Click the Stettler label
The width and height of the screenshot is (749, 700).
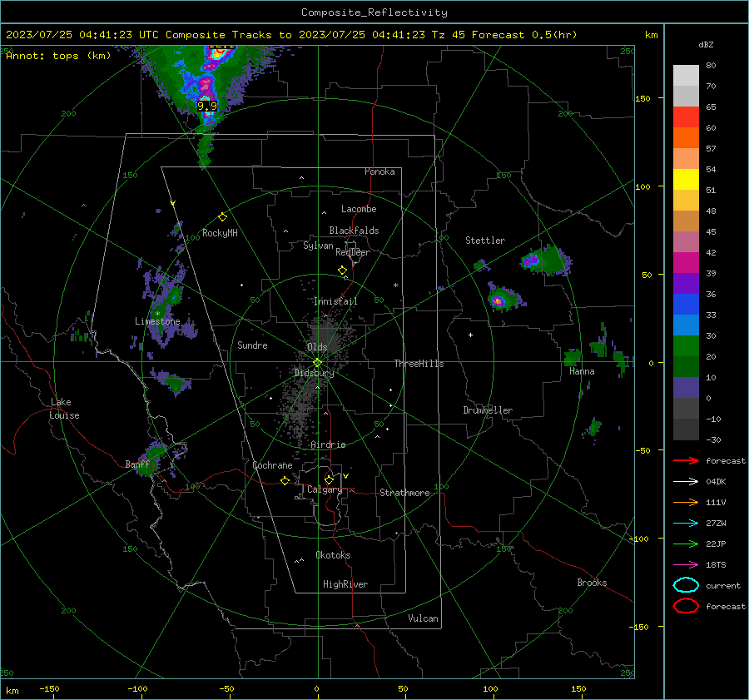[x=485, y=241]
